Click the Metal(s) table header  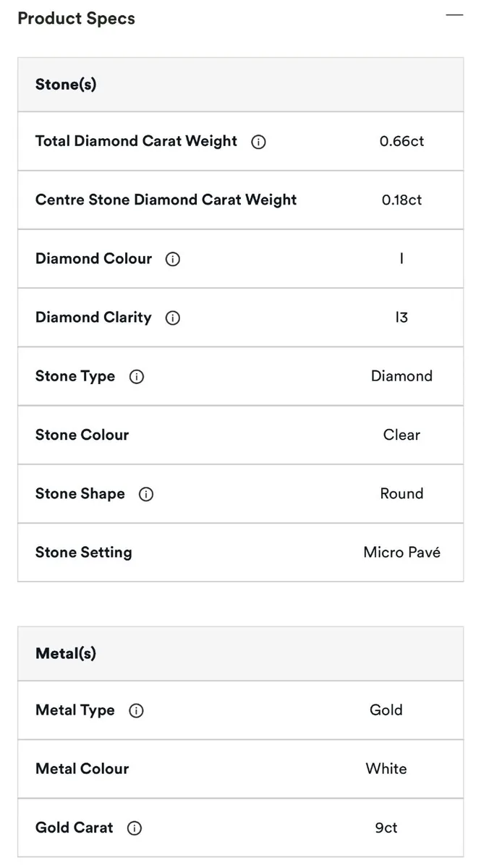tap(240, 654)
